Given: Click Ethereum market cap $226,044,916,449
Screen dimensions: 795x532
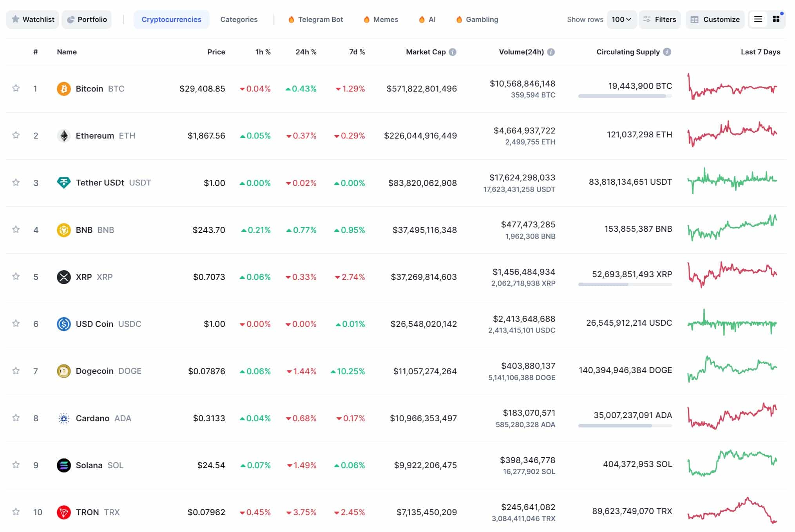Looking at the screenshot, I should [420, 136].
